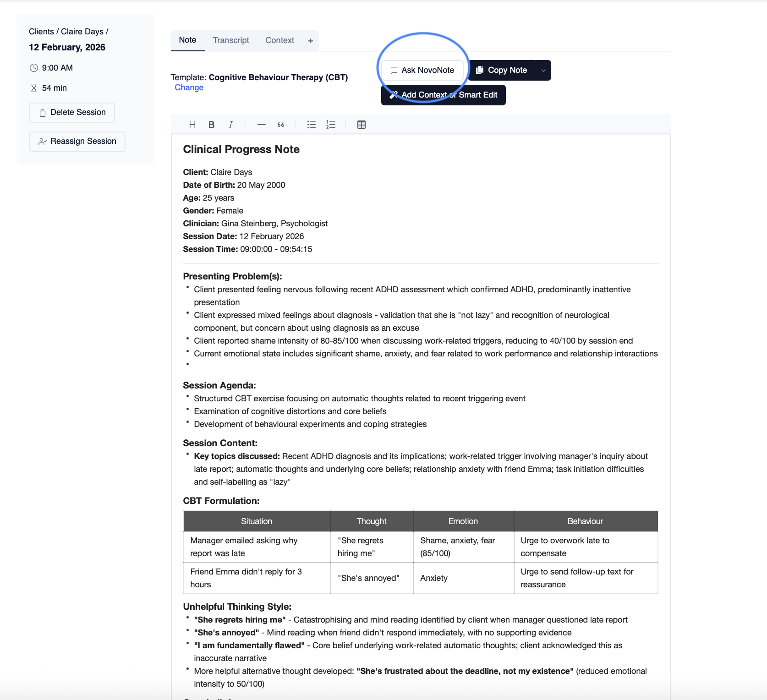Click the Session Agenda heading
Screen dimensions: 767x700
219,385
